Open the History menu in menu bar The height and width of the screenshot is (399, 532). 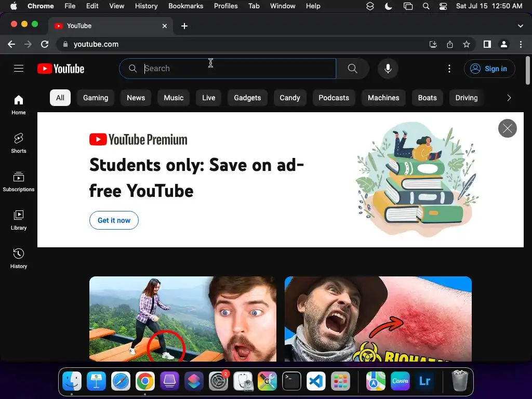tap(146, 6)
